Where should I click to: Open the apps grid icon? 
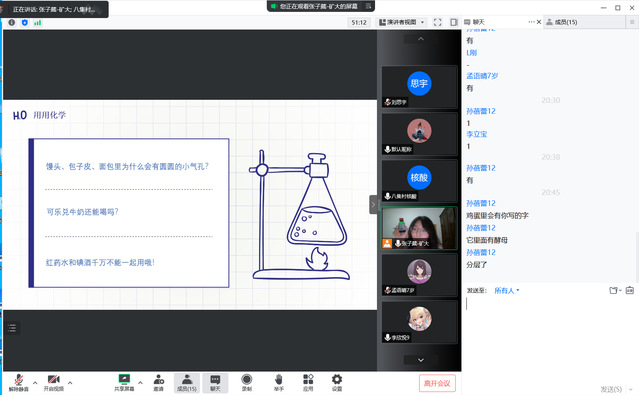(308, 382)
